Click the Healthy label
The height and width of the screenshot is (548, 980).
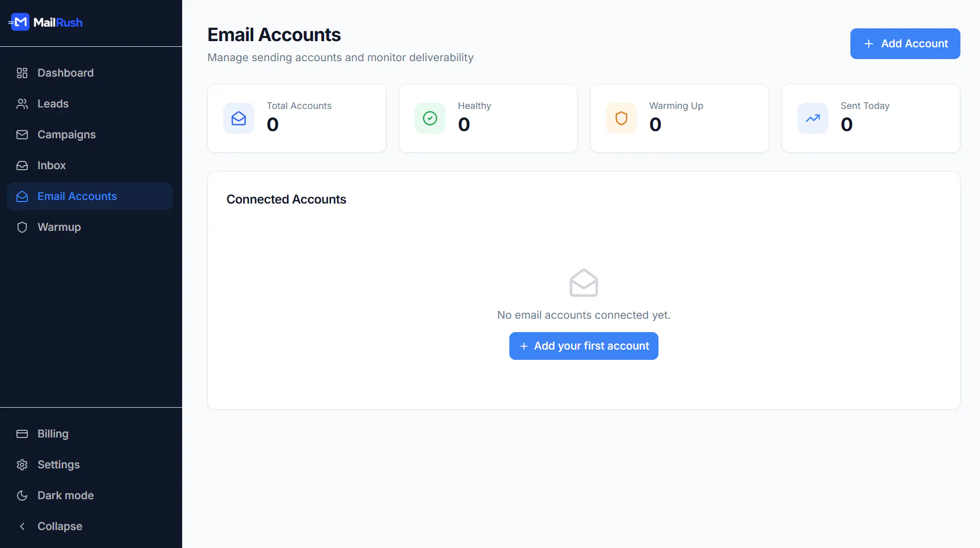[x=474, y=106]
